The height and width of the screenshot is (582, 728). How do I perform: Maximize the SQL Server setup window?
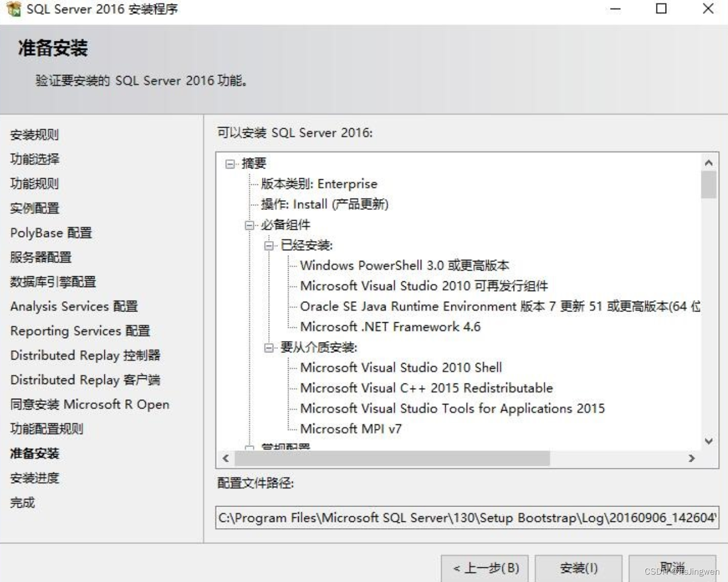(x=661, y=9)
